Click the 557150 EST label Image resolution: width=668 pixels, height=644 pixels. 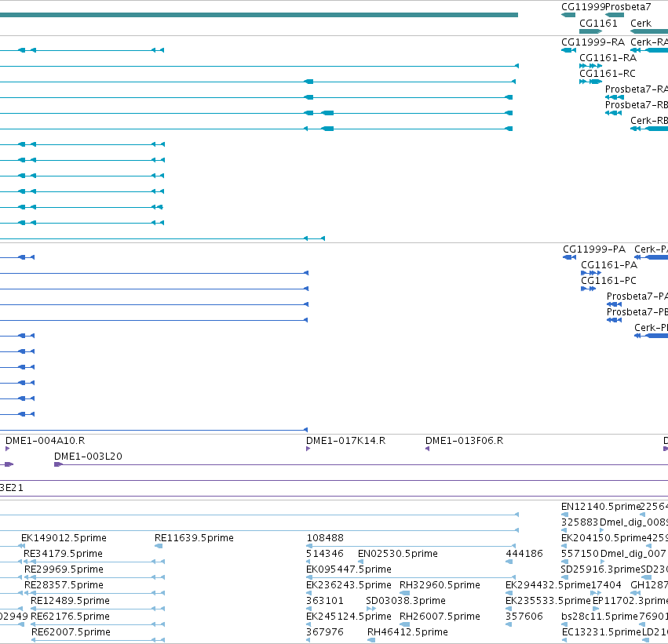click(580, 554)
